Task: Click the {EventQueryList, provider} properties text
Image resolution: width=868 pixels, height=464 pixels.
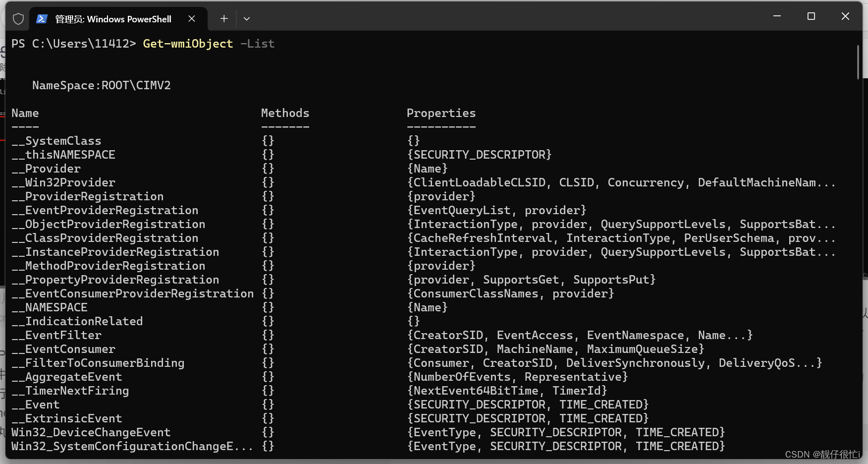Action: coord(497,210)
